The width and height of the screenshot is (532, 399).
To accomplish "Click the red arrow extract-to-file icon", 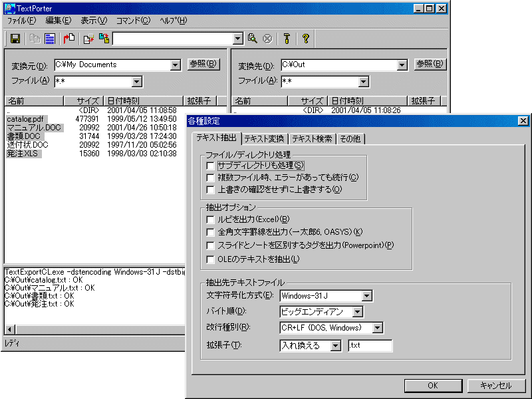I will (69, 39).
